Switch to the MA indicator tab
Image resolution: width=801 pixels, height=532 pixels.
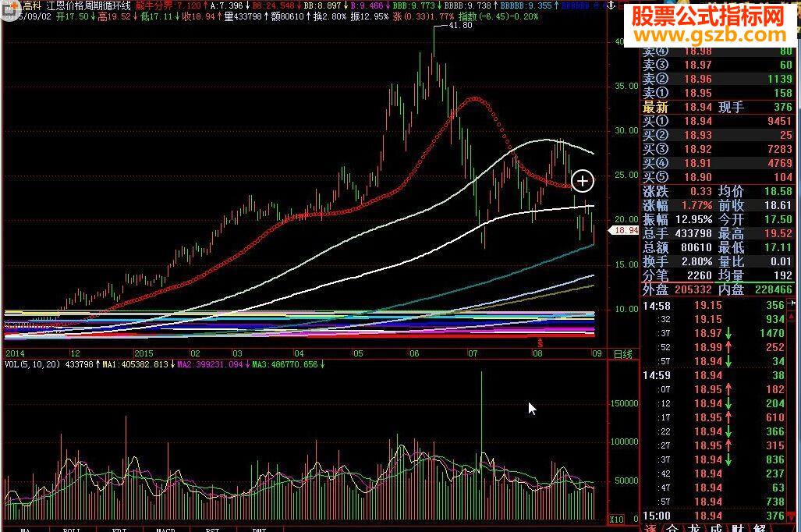point(25,530)
